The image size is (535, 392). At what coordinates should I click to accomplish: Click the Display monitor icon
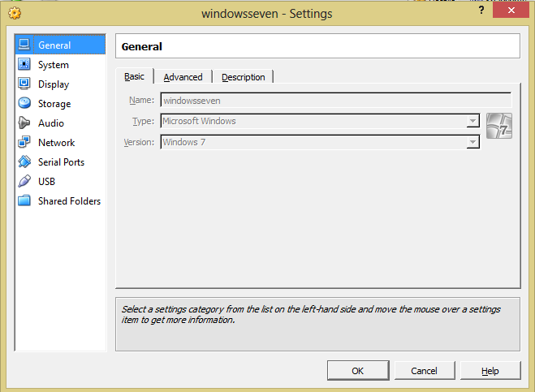pos(24,84)
